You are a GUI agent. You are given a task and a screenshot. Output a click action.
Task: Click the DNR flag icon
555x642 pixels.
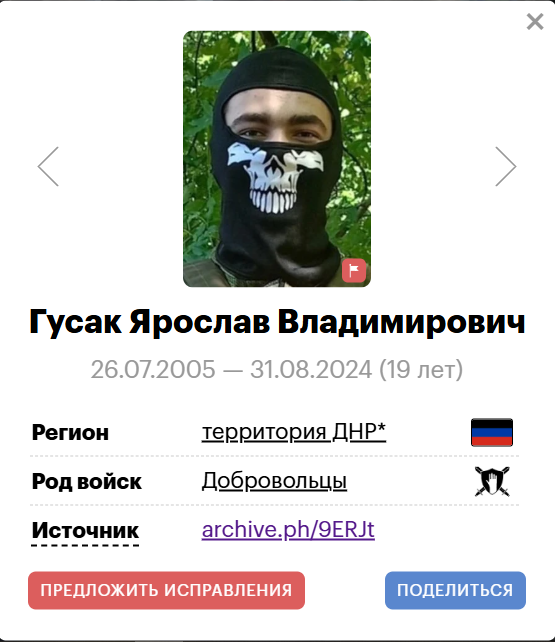[492, 432]
